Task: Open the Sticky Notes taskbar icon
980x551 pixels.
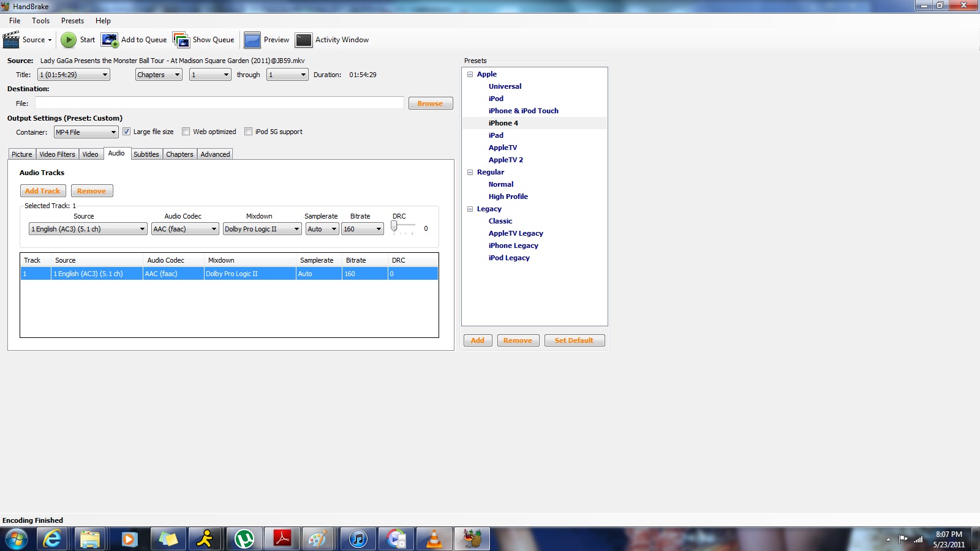Action: [167, 539]
